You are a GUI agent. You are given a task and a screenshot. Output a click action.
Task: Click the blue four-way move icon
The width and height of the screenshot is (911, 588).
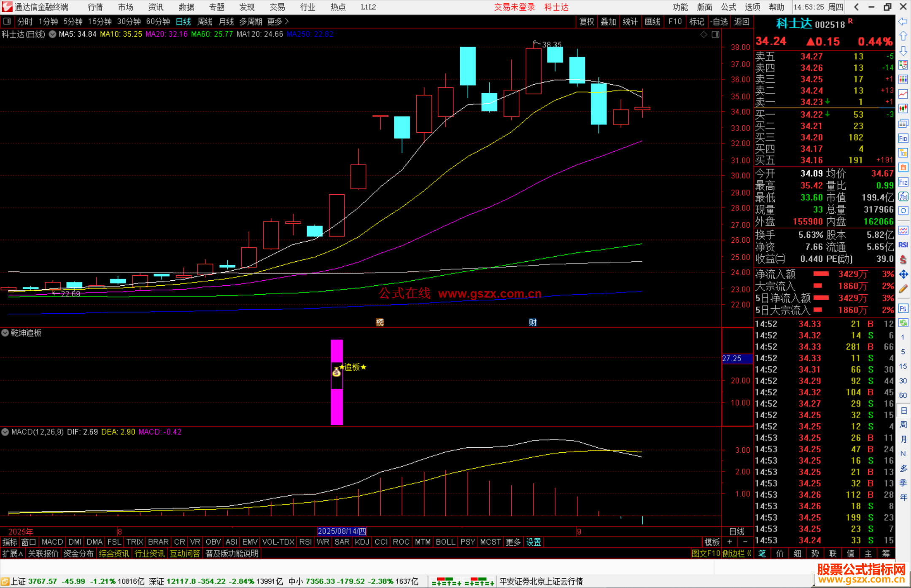pos(903,274)
